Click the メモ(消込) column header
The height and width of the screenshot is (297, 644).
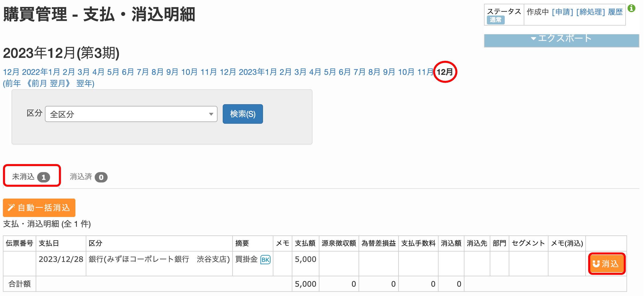[567, 243]
